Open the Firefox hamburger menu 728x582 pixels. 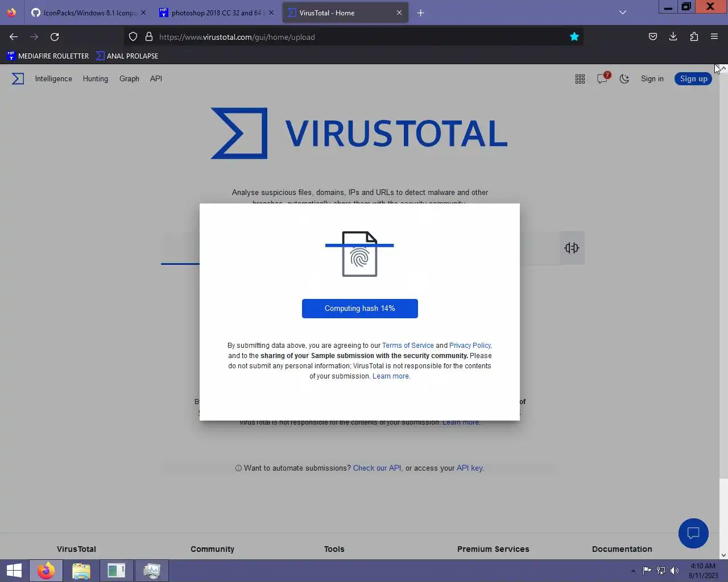pyautogui.click(x=714, y=37)
